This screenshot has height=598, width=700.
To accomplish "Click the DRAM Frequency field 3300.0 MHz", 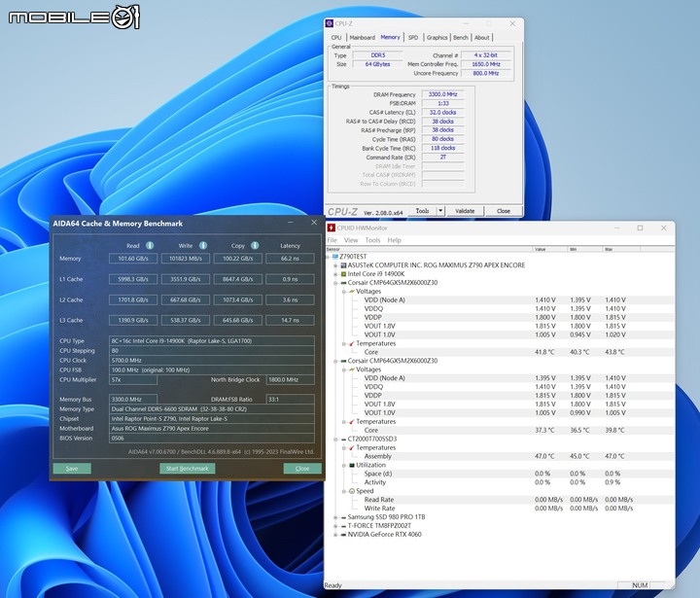I will click(x=443, y=94).
